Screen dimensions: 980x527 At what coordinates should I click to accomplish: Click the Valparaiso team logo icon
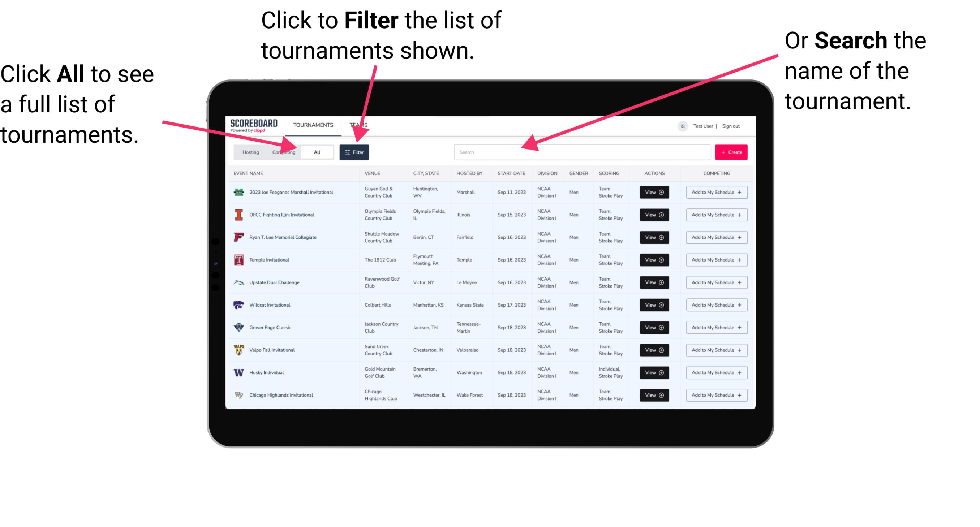240,350
